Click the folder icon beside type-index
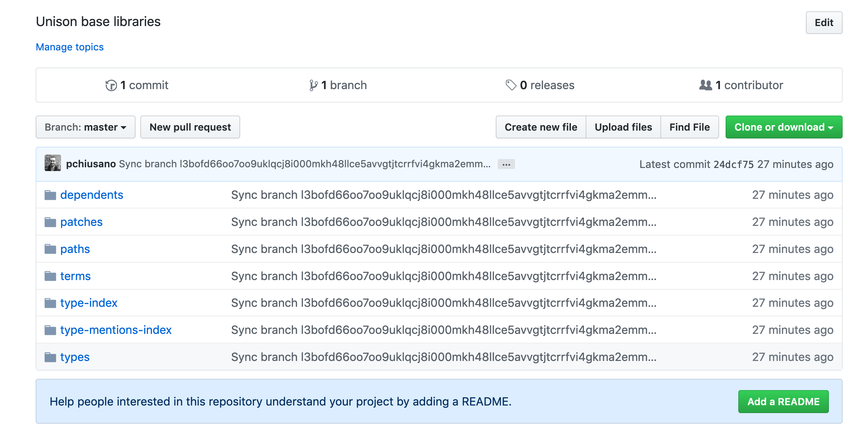Image resolution: width=868 pixels, height=447 pixels. 50,303
